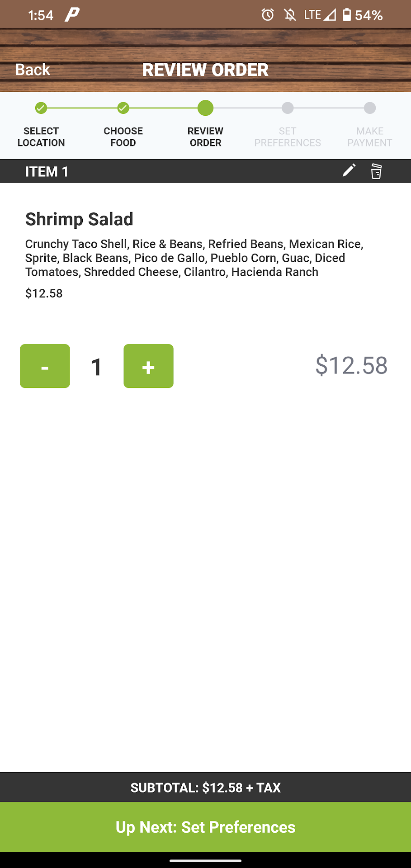Jump to the Set Preferences step

(x=288, y=108)
